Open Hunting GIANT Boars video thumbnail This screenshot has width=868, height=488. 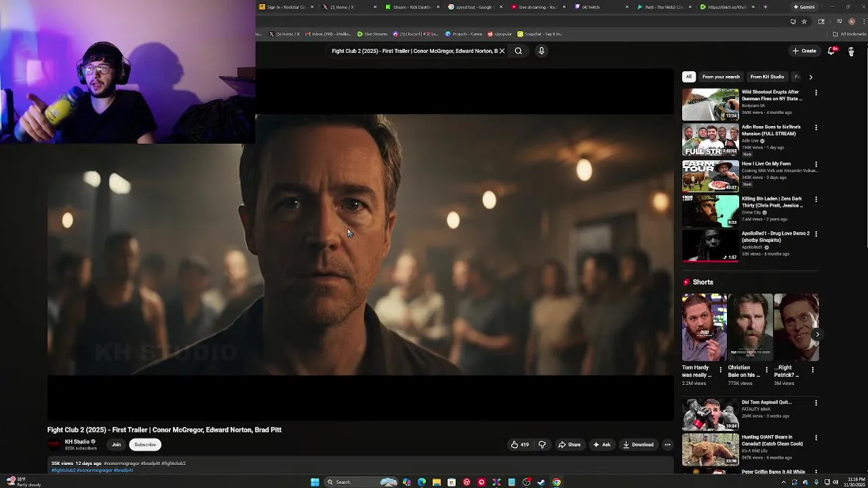tap(710, 450)
